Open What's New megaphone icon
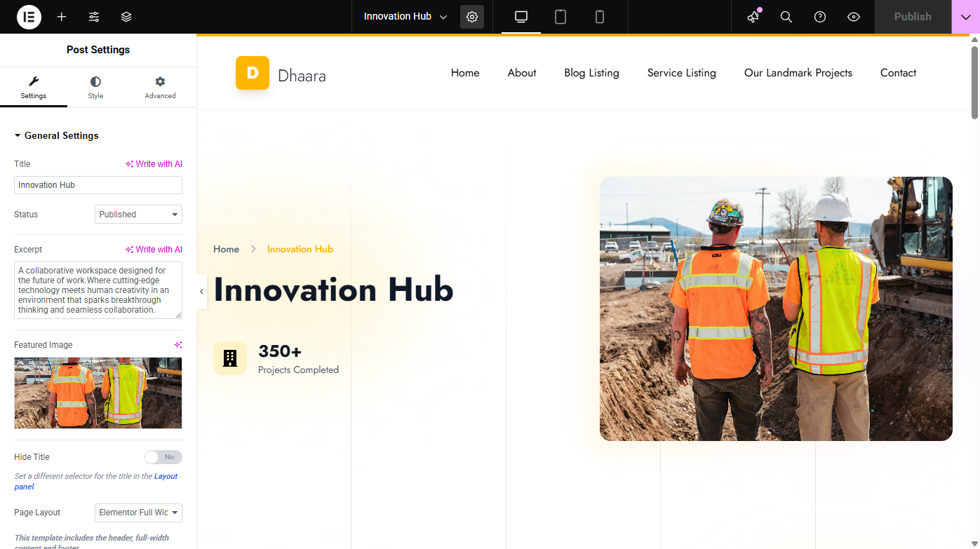Image resolution: width=980 pixels, height=549 pixels. tap(753, 17)
